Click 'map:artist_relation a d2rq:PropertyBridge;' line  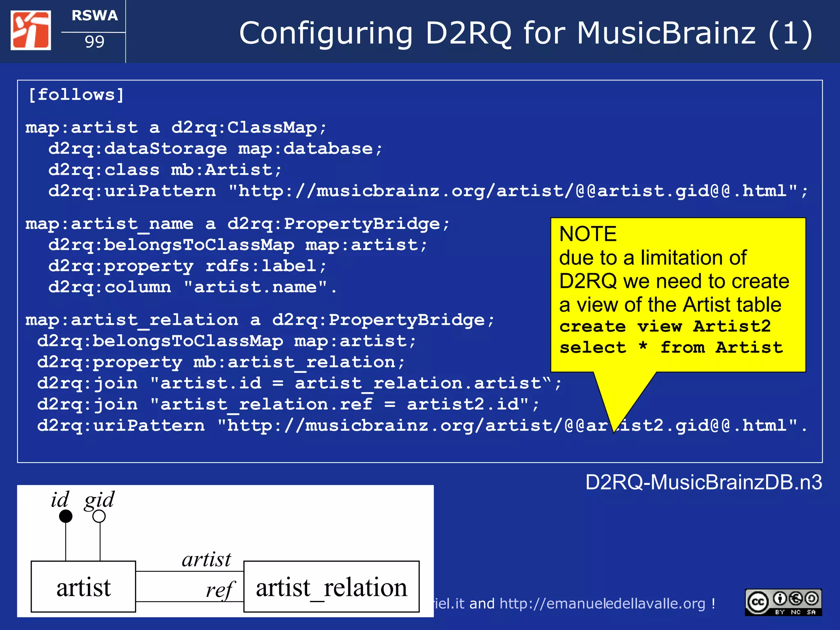tap(260, 320)
